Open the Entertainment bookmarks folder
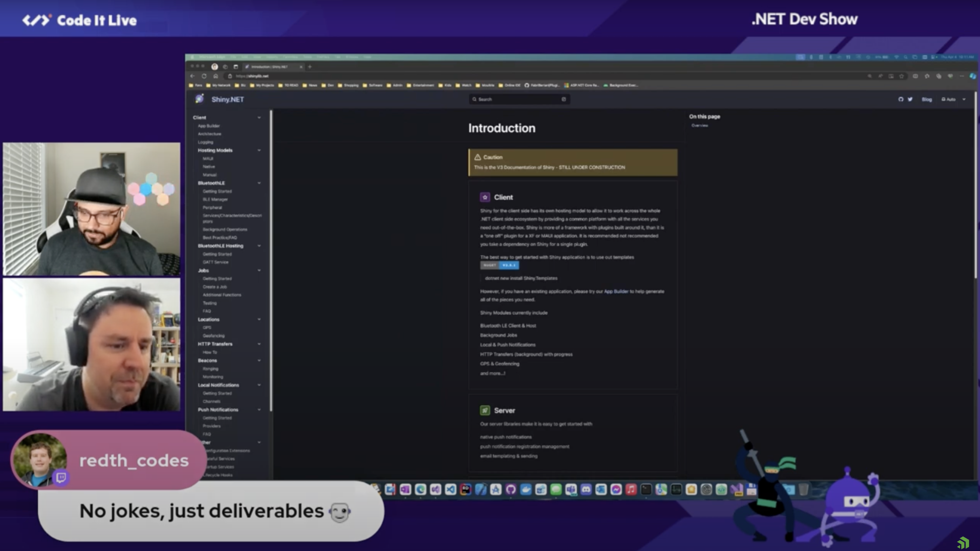 [x=420, y=85]
